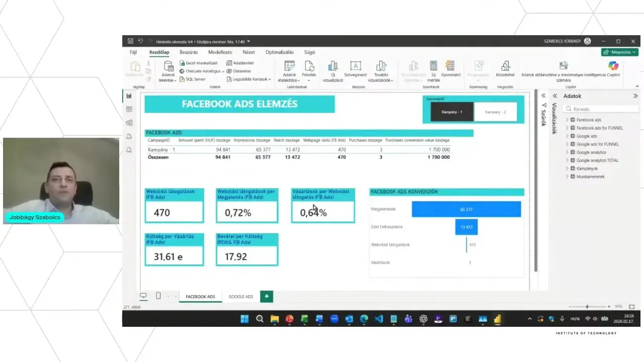Select the Kampány - 1 slicer tile
644x362 pixels.
click(x=452, y=112)
